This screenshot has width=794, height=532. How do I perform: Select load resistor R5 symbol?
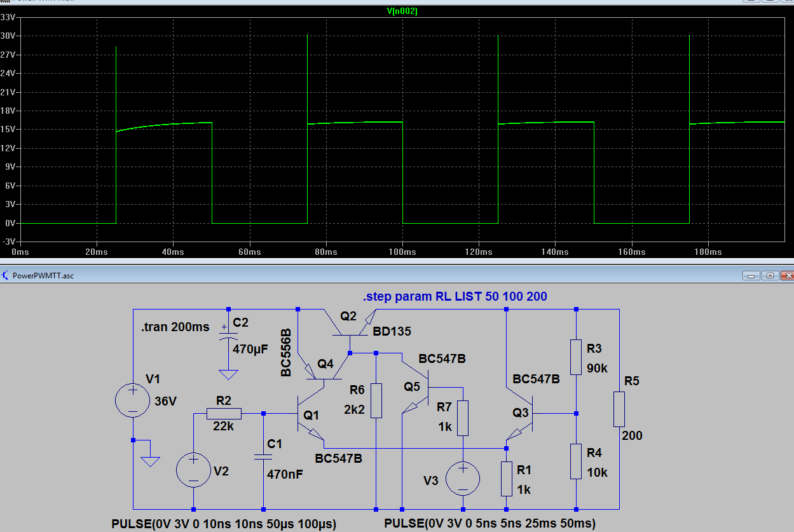point(619,409)
